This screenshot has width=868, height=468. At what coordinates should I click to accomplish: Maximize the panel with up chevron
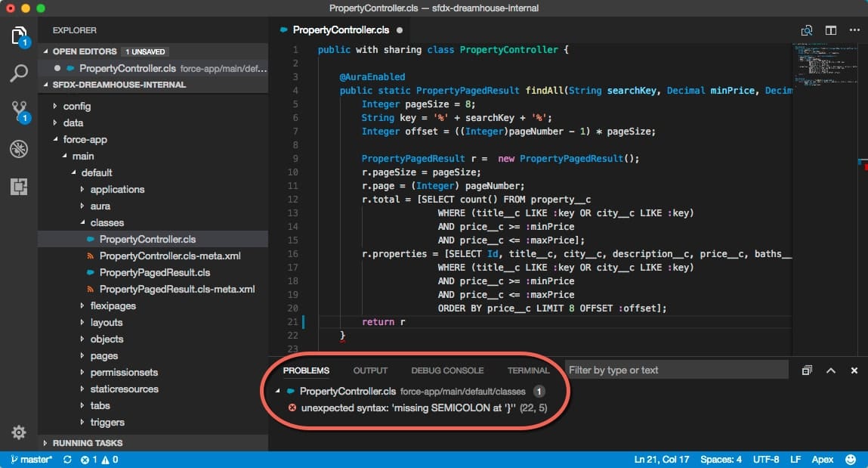click(831, 370)
